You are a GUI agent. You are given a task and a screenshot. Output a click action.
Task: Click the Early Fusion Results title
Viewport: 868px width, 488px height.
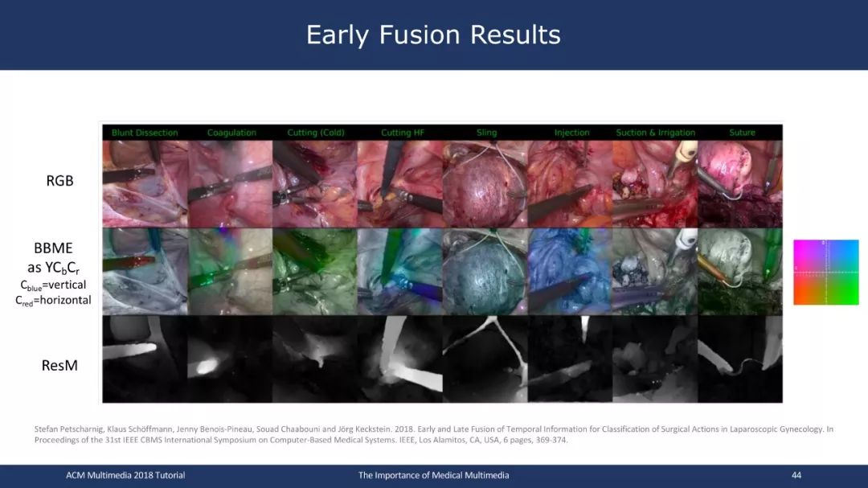433,35
